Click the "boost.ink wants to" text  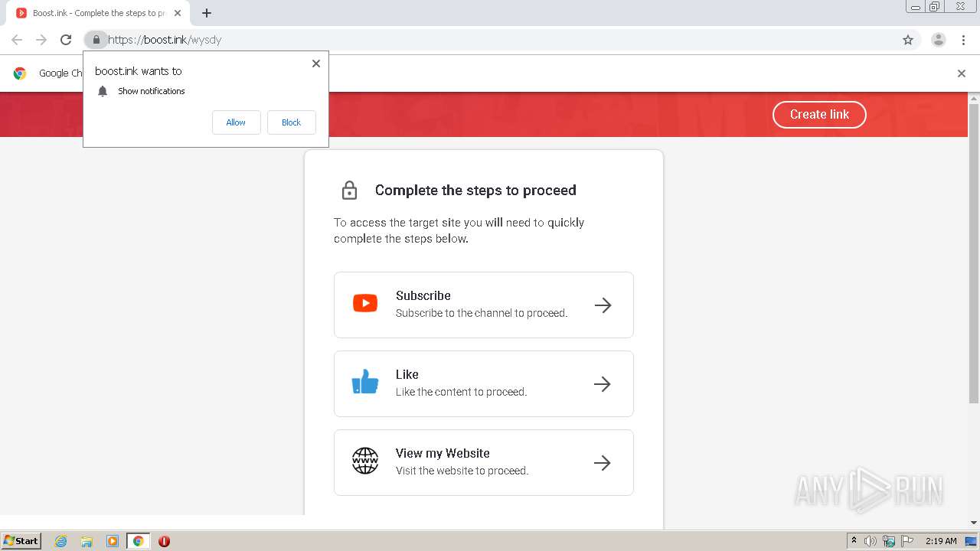click(x=139, y=71)
